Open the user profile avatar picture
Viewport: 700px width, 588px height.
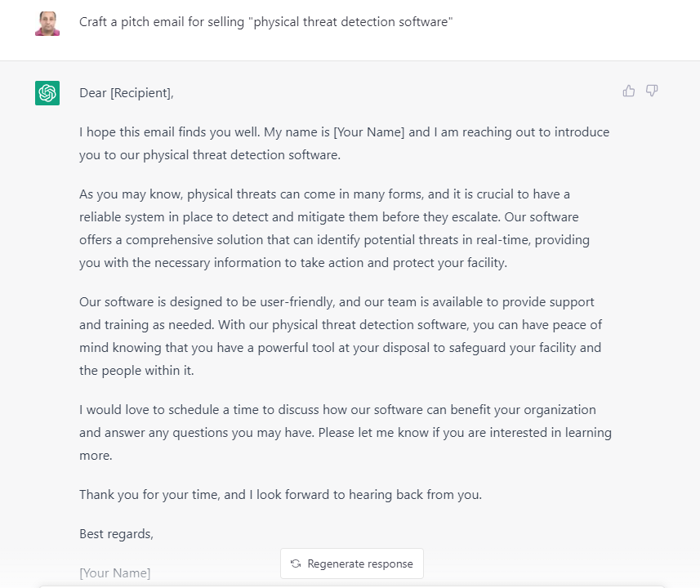click(47, 22)
